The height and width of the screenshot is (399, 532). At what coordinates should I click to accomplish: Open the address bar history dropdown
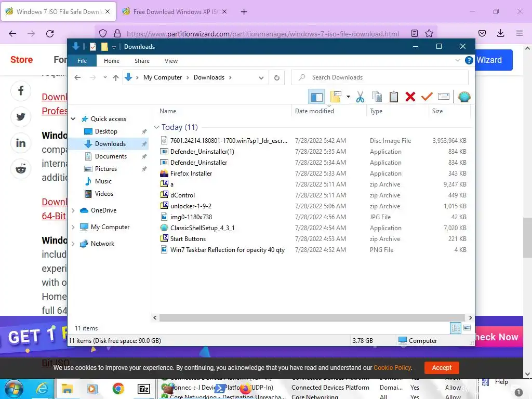pos(261,78)
